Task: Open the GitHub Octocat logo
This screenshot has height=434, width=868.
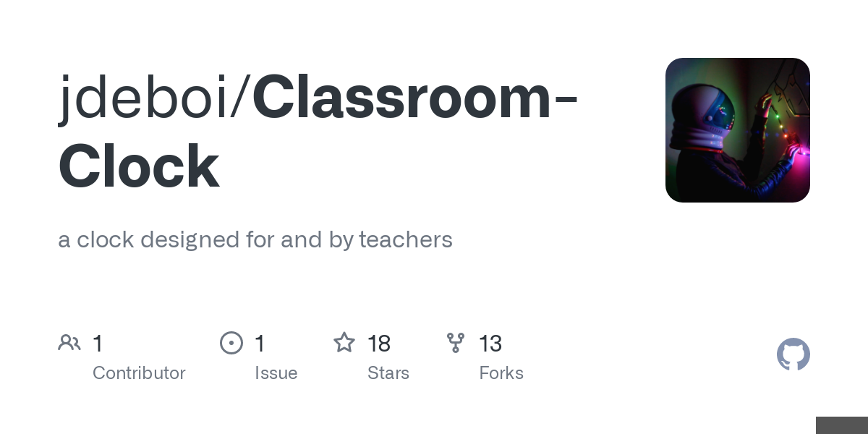Action: tap(793, 354)
